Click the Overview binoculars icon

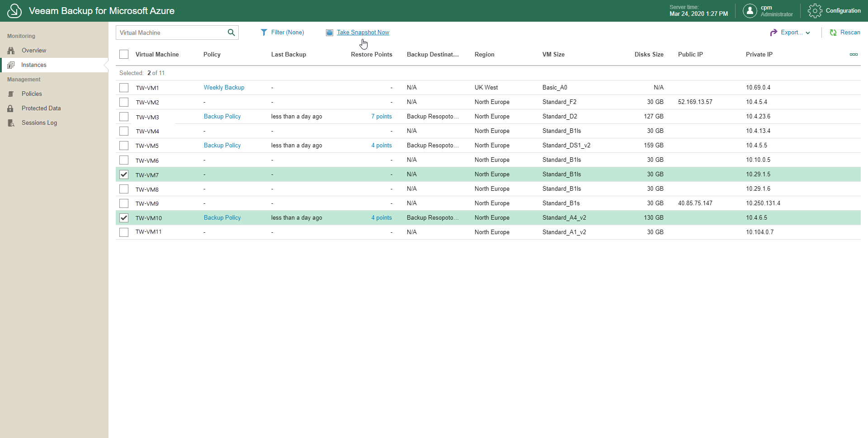[x=11, y=50]
